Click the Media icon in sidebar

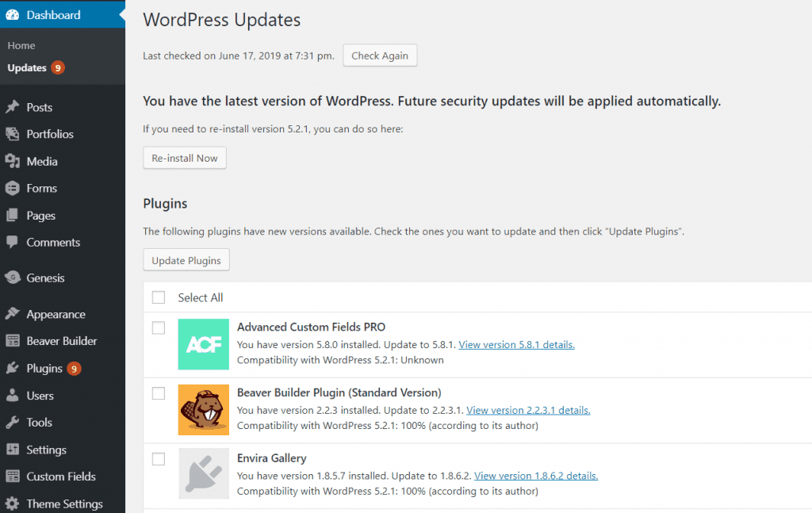coord(13,161)
